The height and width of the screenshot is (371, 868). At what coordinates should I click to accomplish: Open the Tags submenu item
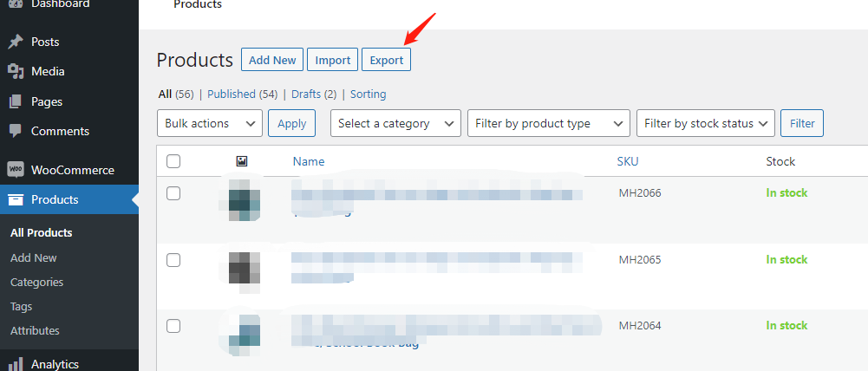[21, 306]
